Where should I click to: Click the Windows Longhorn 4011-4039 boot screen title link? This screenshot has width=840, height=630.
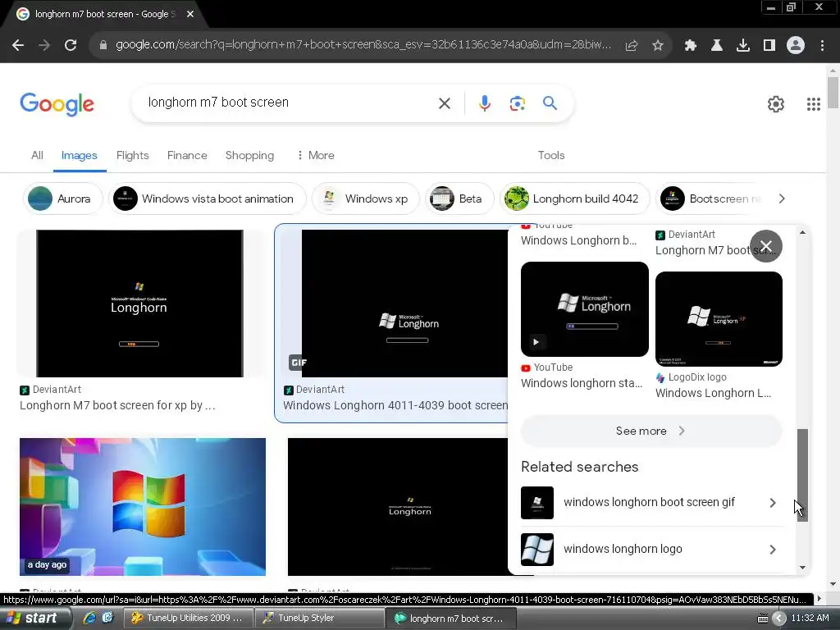395,405
